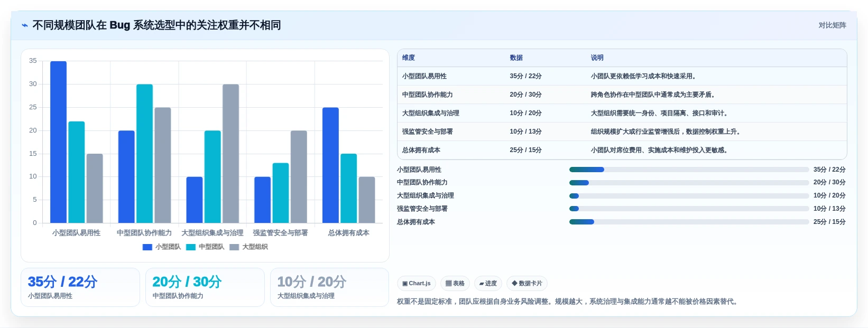Click the 对比矩阵 label in header
Image resolution: width=868 pixels, height=328 pixels.
832,25
